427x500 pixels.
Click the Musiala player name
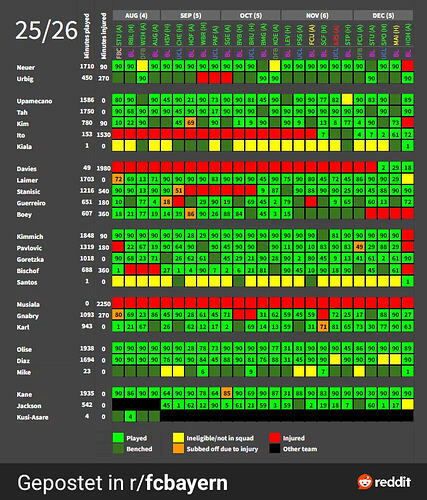[x=28, y=304]
